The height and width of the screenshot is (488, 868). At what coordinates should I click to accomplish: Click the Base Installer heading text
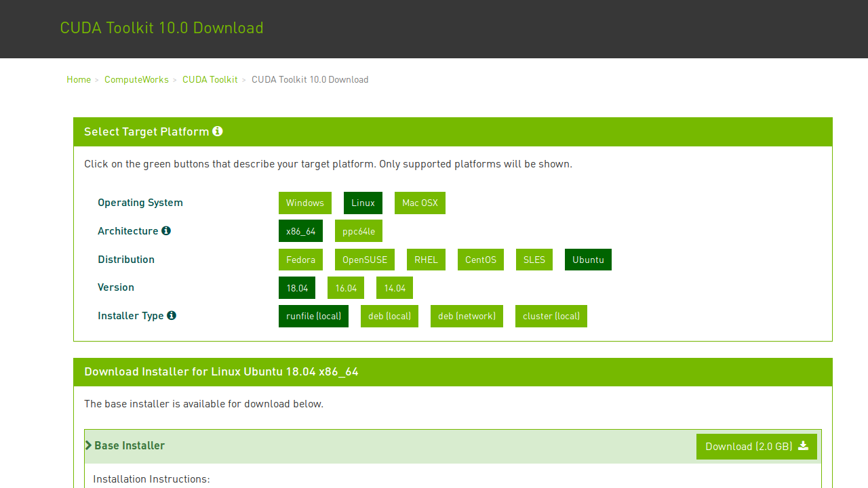(130, 445)
